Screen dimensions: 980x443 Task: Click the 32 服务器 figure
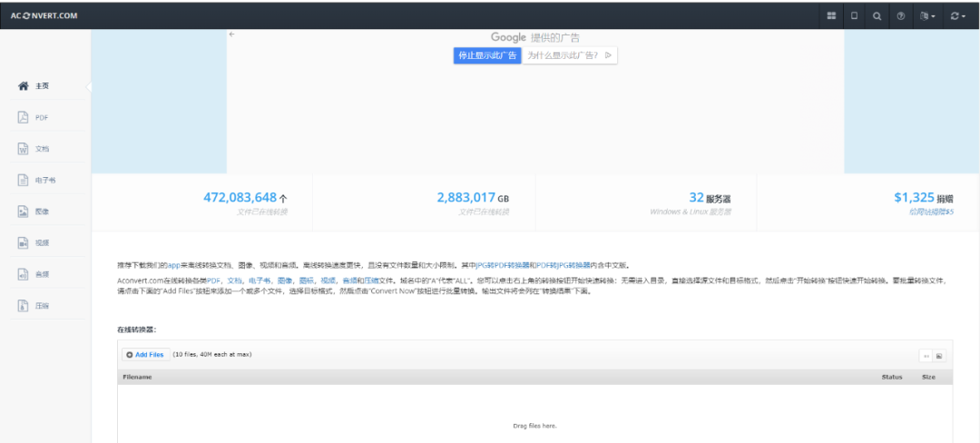710,198
